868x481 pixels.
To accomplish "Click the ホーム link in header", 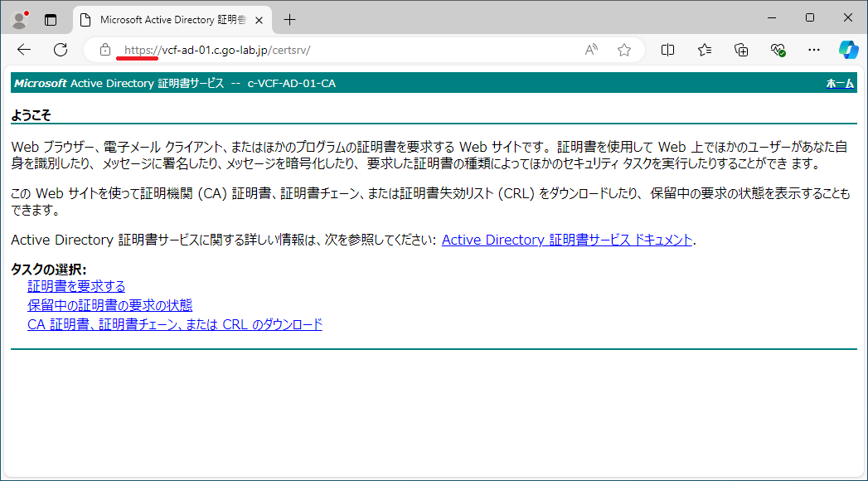I will coord(840,84).
